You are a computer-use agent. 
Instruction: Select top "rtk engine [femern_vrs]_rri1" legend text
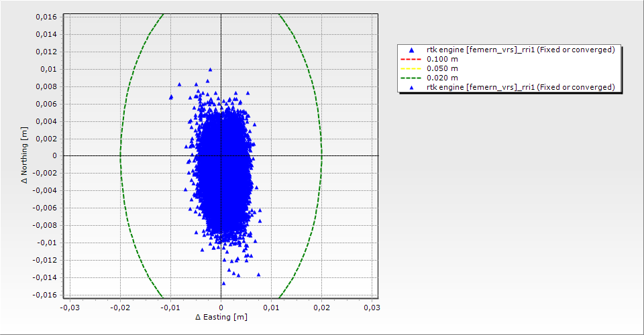[x=521, y=50]
